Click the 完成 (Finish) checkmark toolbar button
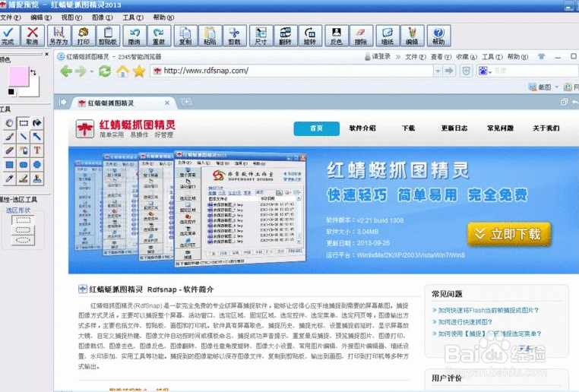Image resolution: width=579 pixels, height=392 pixels. point(8,36)
